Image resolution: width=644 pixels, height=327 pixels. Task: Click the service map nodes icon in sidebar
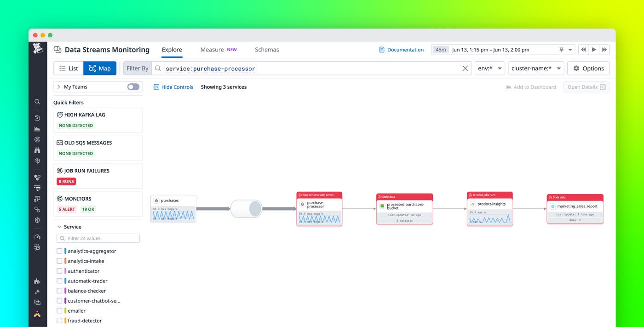tap(37, 178)
